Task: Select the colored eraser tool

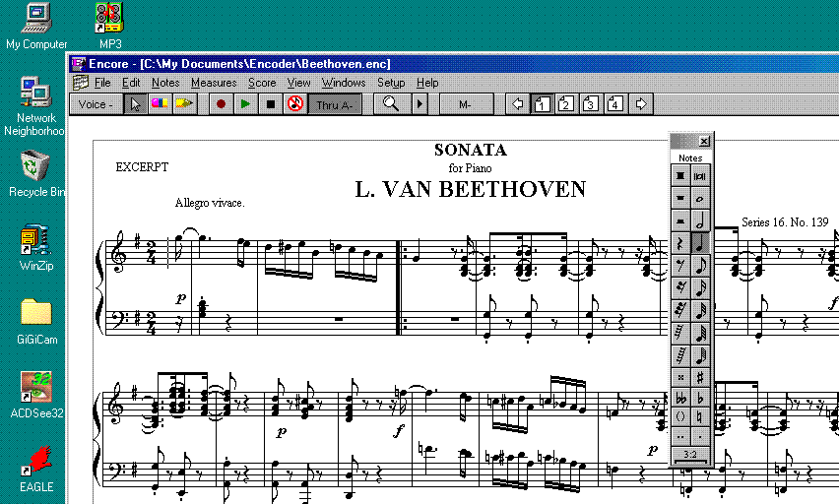Action: coord(160,103)
